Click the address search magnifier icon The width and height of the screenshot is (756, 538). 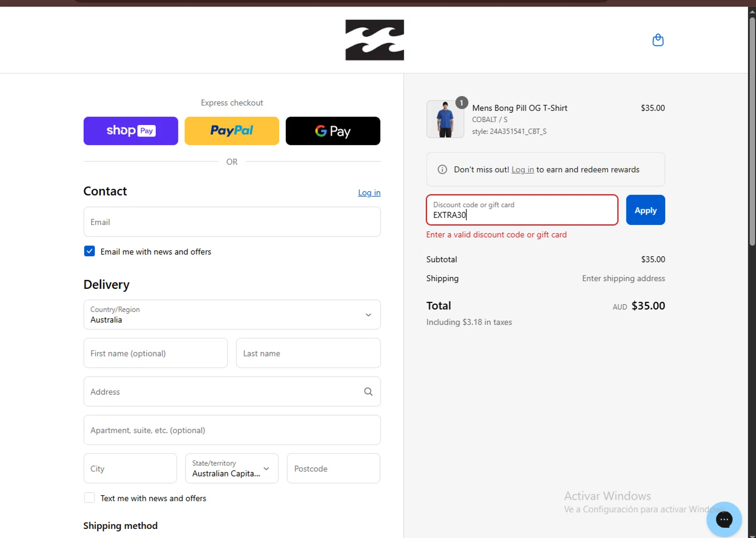tap(368, 392)
